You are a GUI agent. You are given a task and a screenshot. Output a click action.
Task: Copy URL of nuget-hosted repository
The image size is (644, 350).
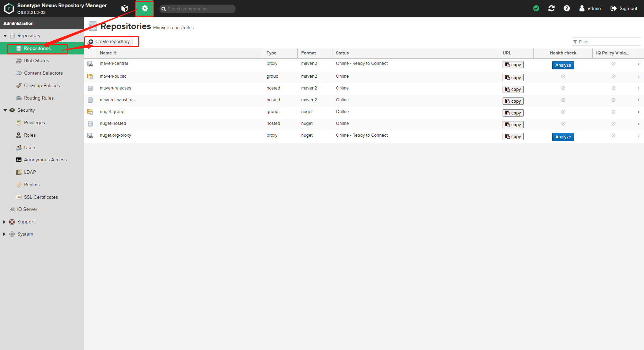(513, 125)
